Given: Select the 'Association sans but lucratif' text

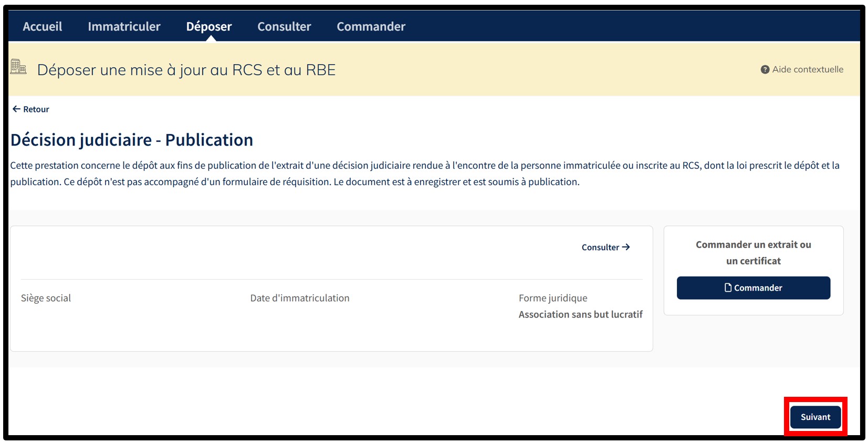Looking at the screenshot, I should [x=580, y=314].
